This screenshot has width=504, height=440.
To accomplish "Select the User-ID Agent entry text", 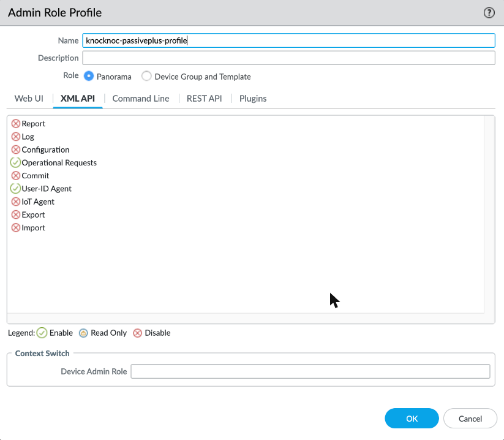I will (47, 189).
